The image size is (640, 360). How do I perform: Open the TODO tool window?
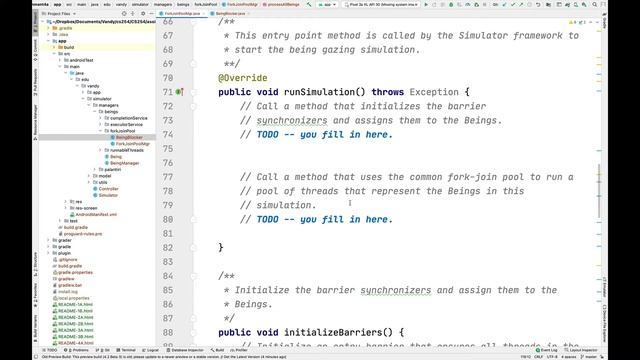point(51,350)
